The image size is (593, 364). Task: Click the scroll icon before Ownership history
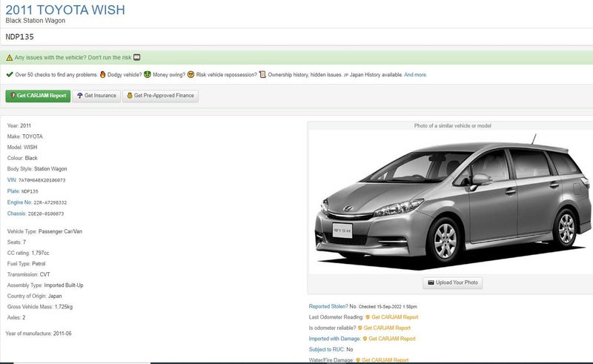pos(262,75)
